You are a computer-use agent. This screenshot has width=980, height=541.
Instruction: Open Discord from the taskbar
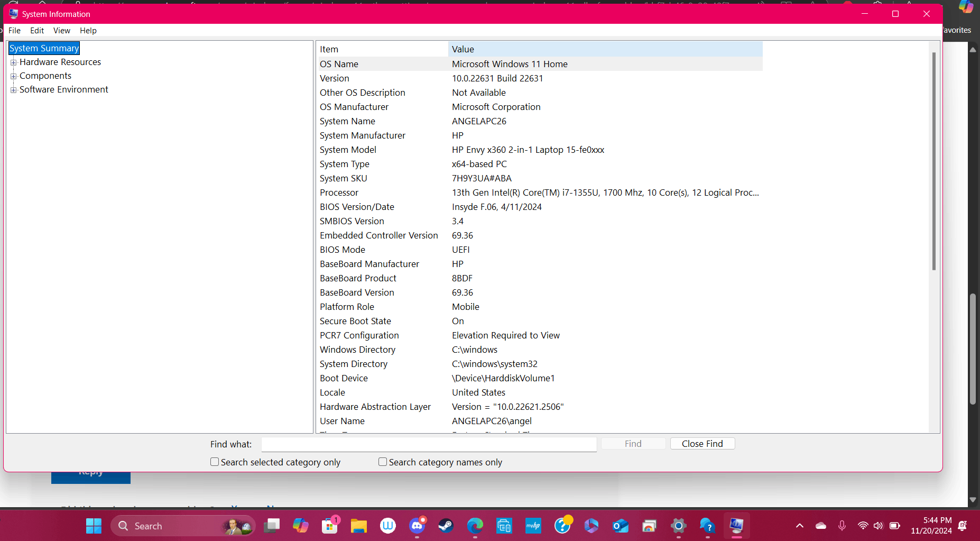click(417, 526)
